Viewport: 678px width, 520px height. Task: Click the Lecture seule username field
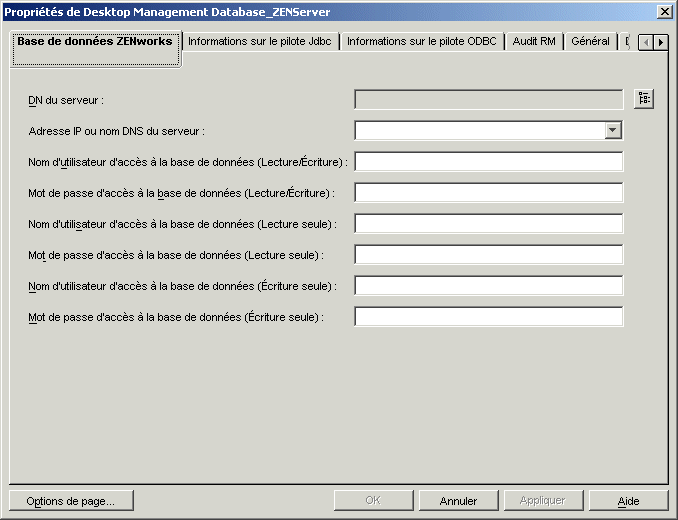(x=489, y=223)
